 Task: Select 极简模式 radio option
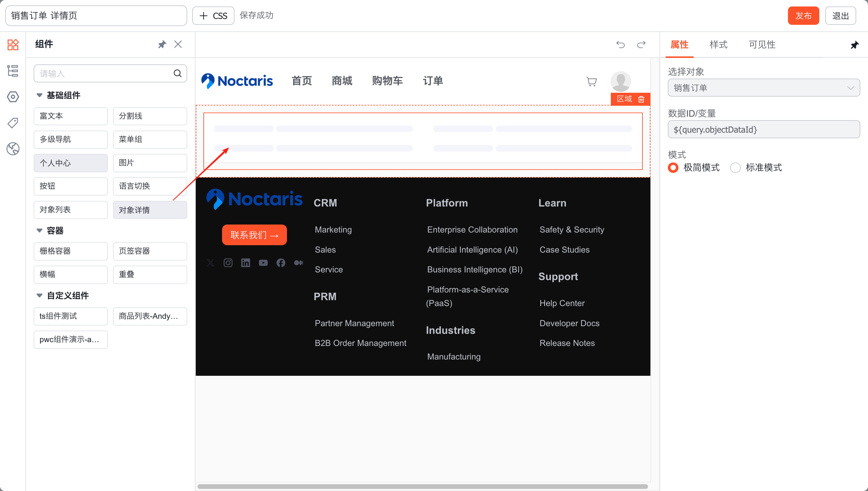point(673,168)
